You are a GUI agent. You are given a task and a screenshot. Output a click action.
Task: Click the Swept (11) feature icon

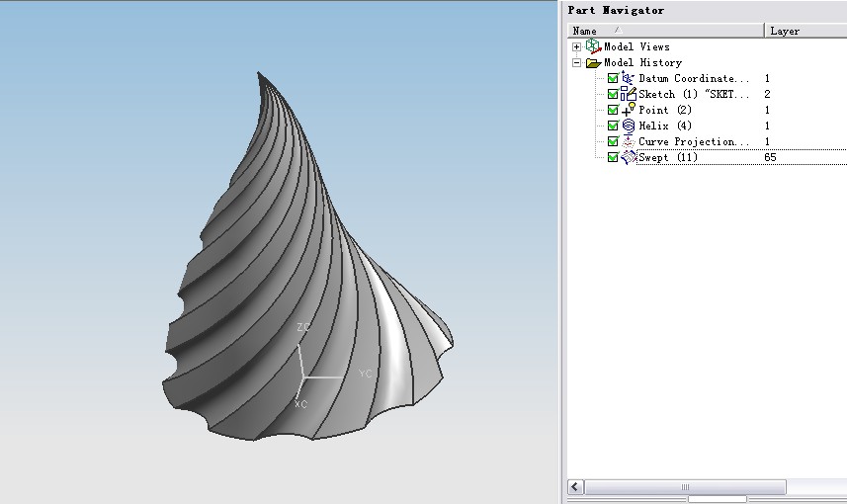point(629,157)
